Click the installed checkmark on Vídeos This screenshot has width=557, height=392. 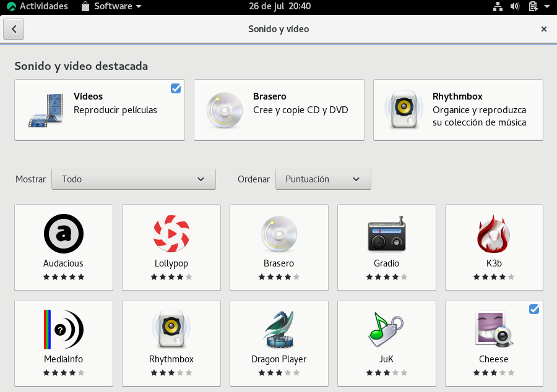(176, 88)
